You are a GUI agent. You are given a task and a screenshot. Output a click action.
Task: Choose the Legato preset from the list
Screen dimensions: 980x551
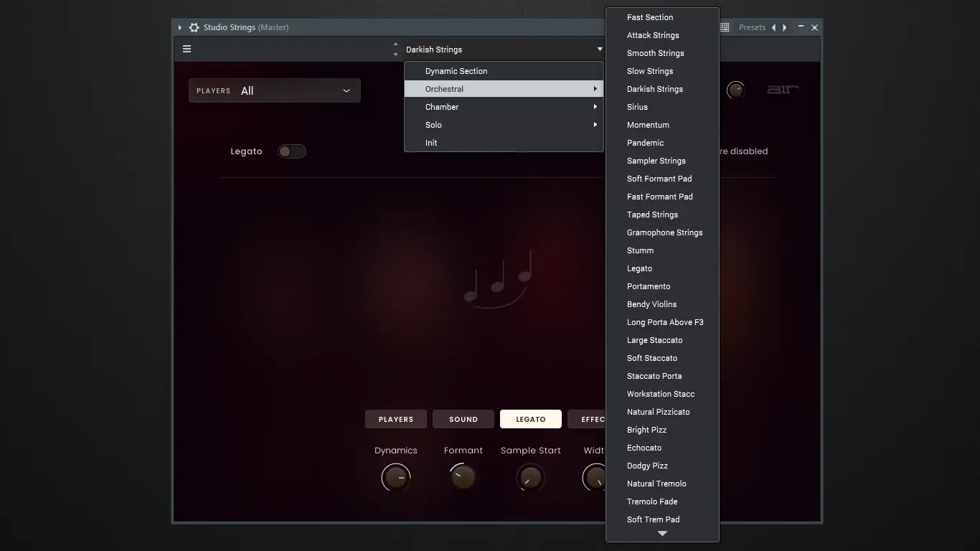click(662, 268)
